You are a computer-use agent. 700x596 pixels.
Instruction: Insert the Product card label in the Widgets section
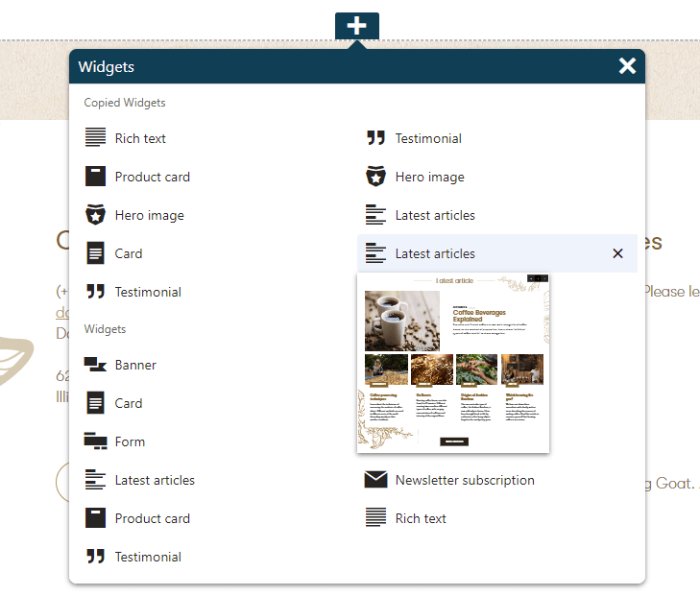[x=153, y=518]
